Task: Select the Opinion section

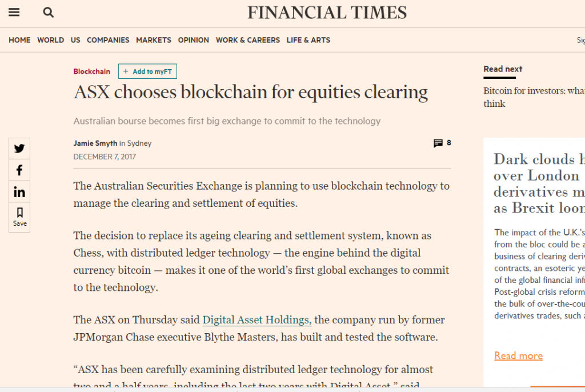Action: [x=194, y=40]
